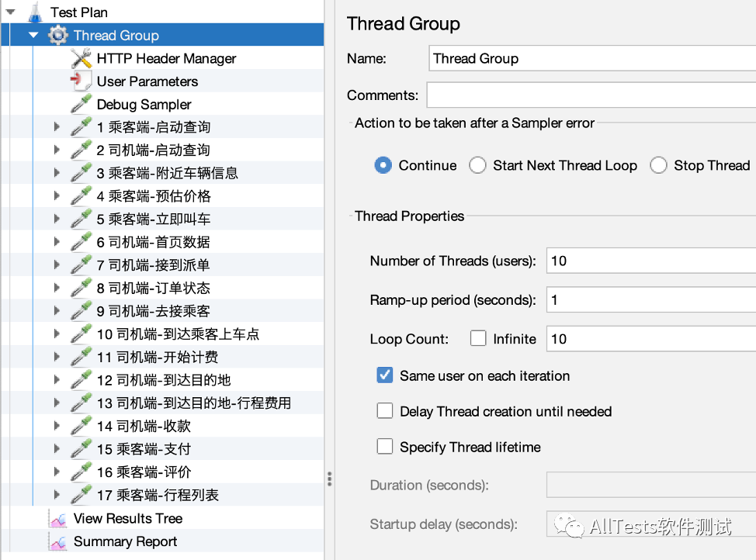Click the HTTP Header Manager wrench icon
Viewport: 756px width, 560px height.
click(x=81, y=58)
